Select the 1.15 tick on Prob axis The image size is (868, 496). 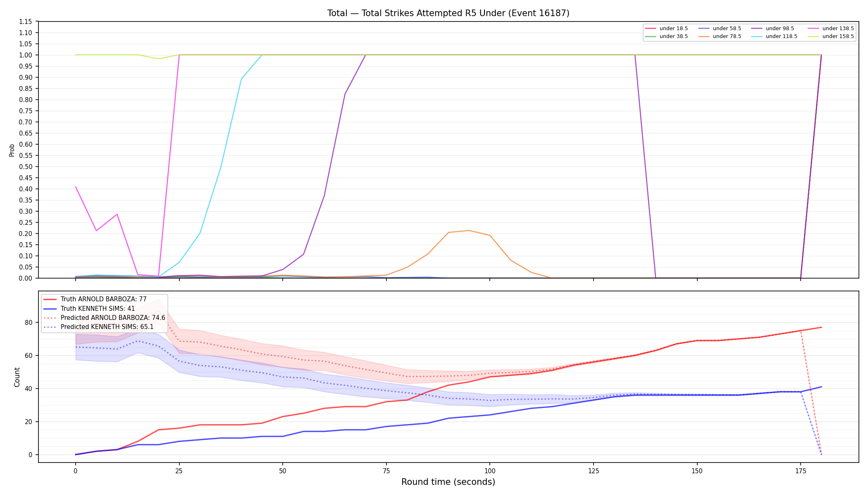(x=26, y=21)
